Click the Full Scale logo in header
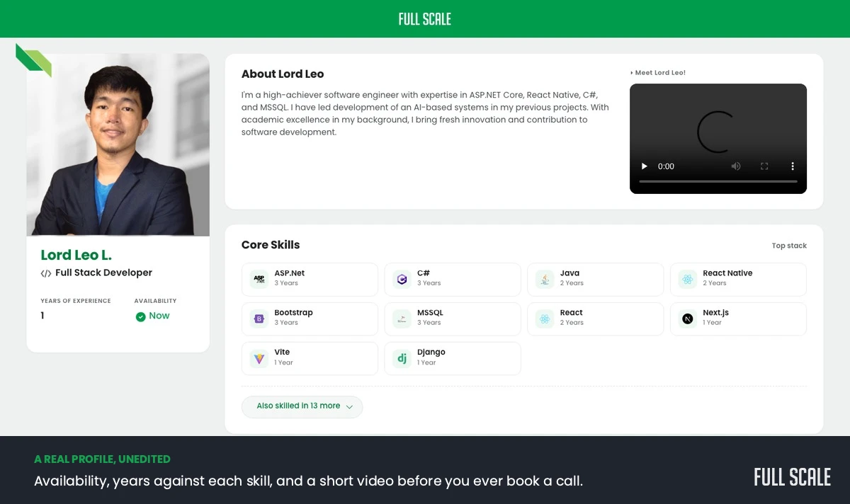 click(425, 19)
